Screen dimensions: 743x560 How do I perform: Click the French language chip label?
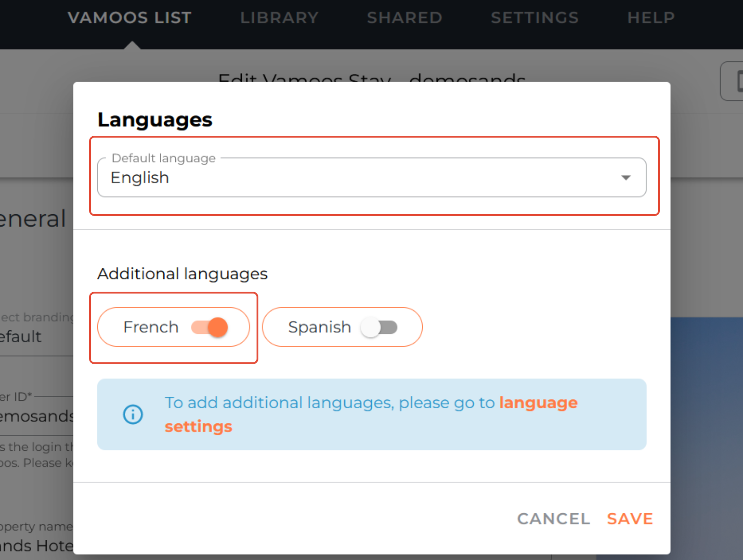click(151, 327)
